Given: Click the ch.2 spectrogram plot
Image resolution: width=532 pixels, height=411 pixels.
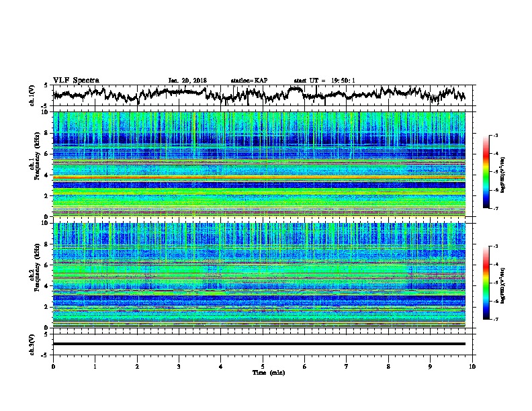Looking at the screenshot, I should click(259, 275).
